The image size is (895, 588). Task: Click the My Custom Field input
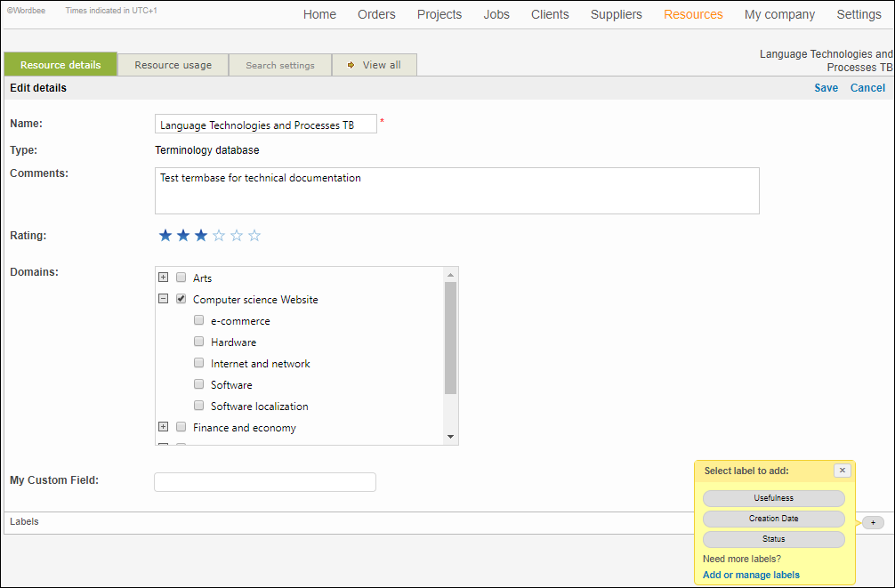coord(265,482)
